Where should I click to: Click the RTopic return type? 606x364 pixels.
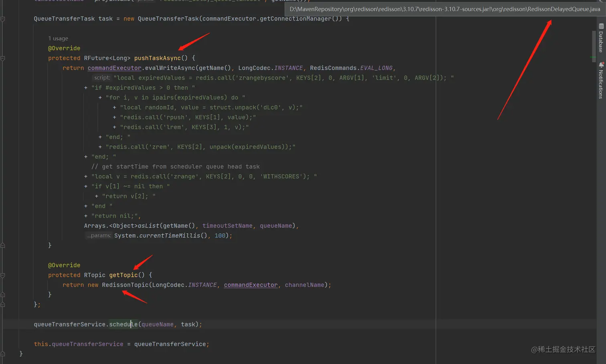point(95,275)
